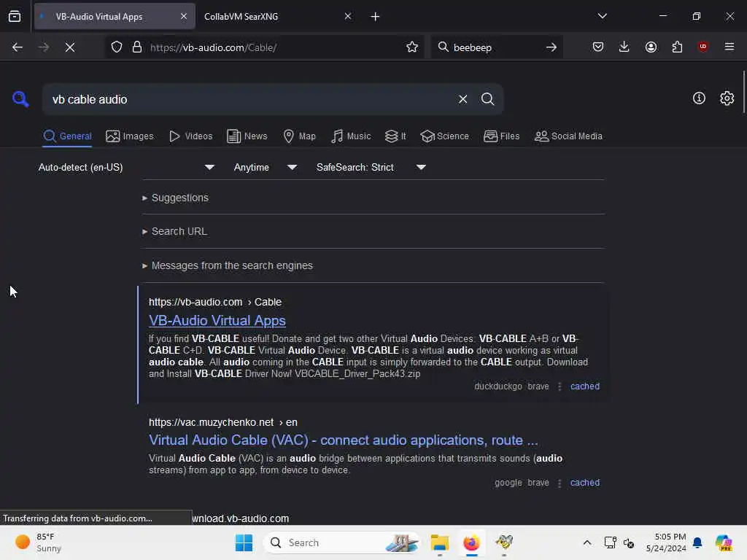Close the CollabVM SearXNG tab
Image resolution: width=747 pixels, height=560 pixels.
coord(348,17)
